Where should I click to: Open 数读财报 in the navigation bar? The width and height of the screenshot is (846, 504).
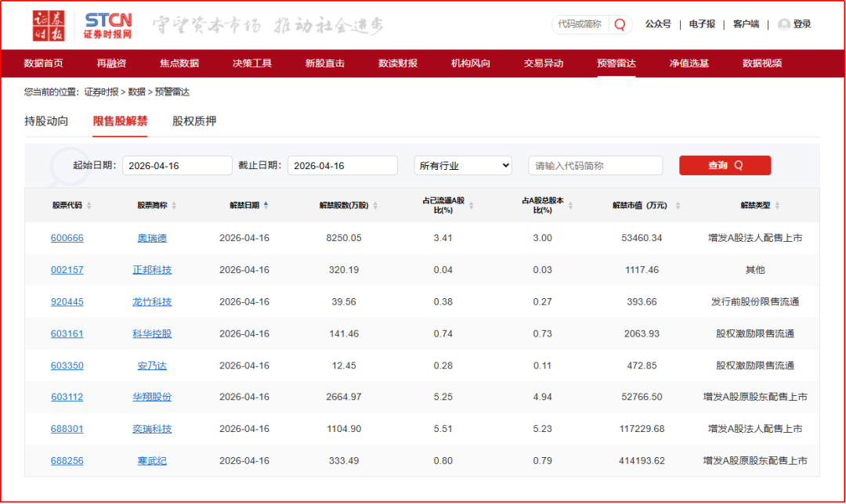click(x=398, y=63)
